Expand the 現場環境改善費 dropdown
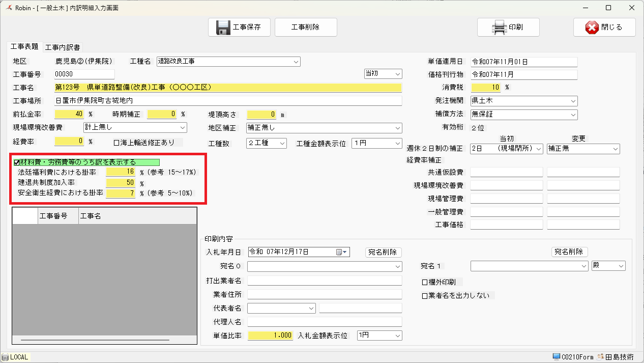Image resolution: width=644 pixels, height=363 pixels. tap(182, 127)
